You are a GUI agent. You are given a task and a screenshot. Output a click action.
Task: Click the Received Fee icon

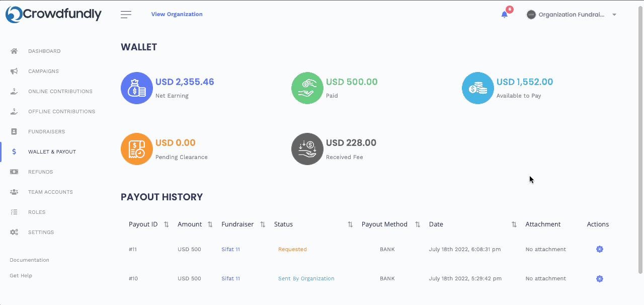[307, 149]
